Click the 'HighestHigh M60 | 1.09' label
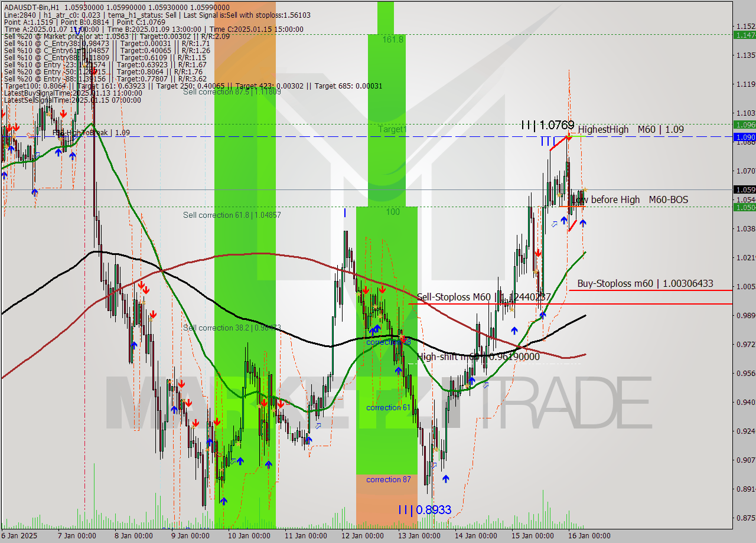The image size is (756, 543). tap(631, 129)
